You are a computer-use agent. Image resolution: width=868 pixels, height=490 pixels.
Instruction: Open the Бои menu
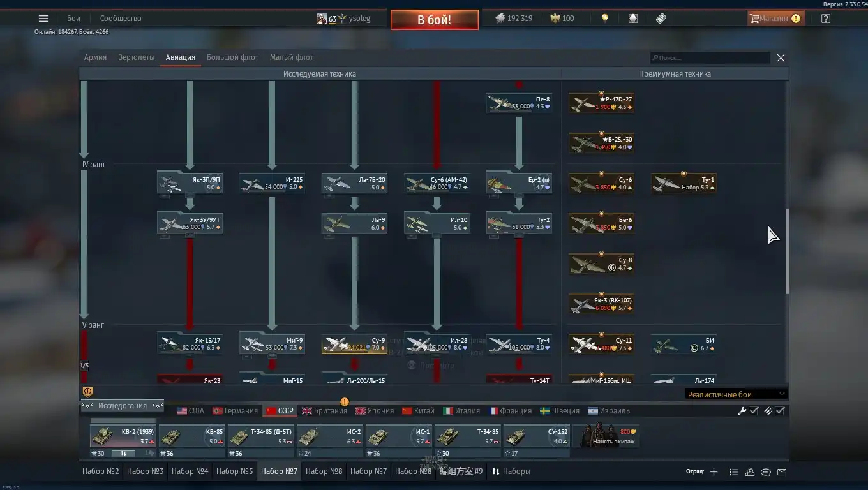point(73,19)
